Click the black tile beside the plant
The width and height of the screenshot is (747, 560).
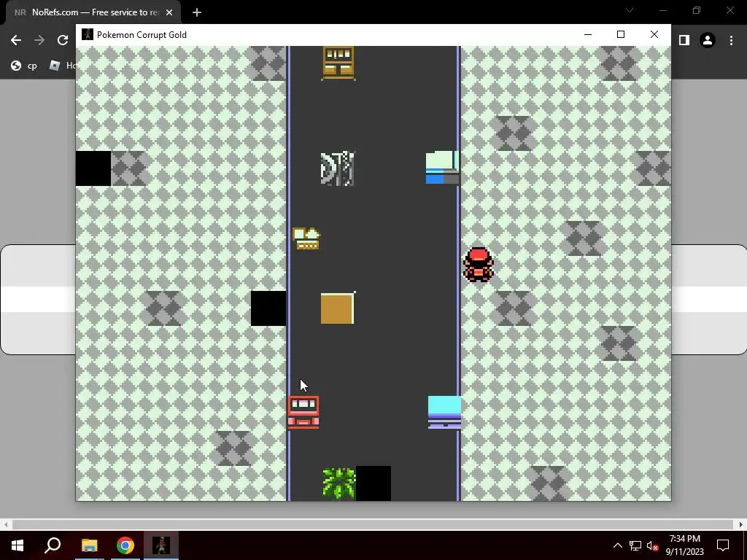(x=373, y=483)
